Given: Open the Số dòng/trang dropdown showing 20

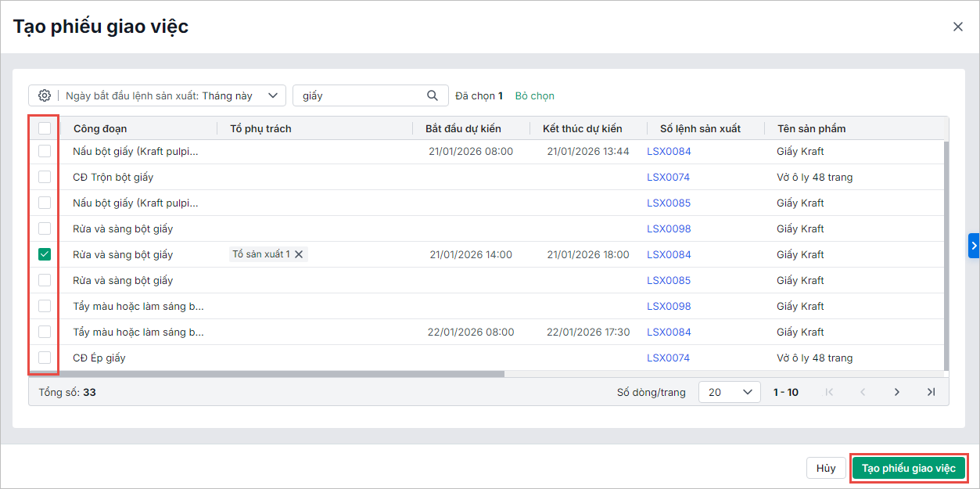Looking at the screenshot, I should click(729, 392).
